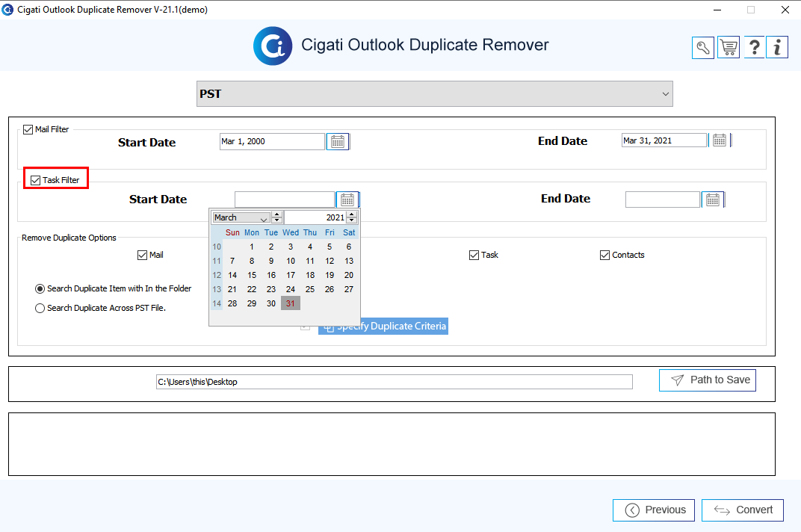Increase the month with spinner up arrow
Viewport: 801px width, 532px height.
(277, 214)
